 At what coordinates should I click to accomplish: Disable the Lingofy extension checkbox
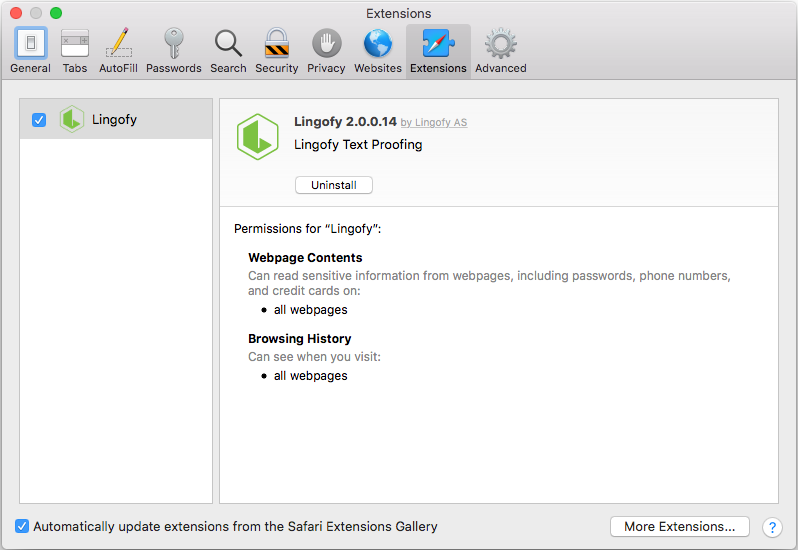click(39, 120)
